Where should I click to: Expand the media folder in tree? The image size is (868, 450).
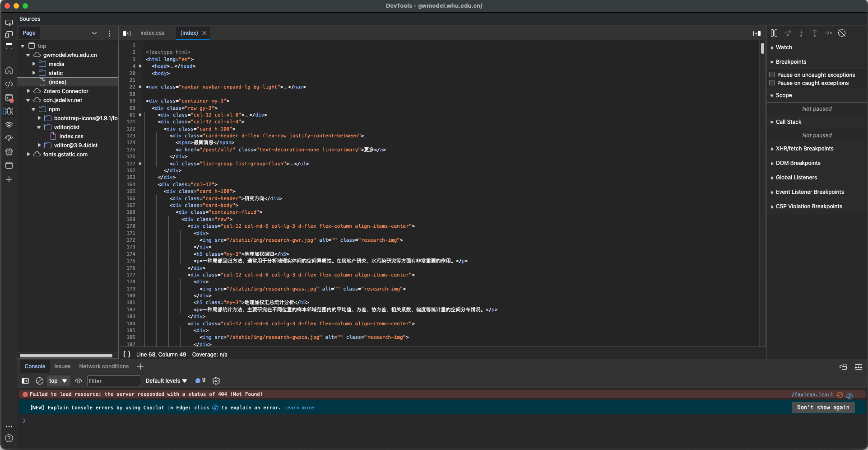tap(34, 64)
